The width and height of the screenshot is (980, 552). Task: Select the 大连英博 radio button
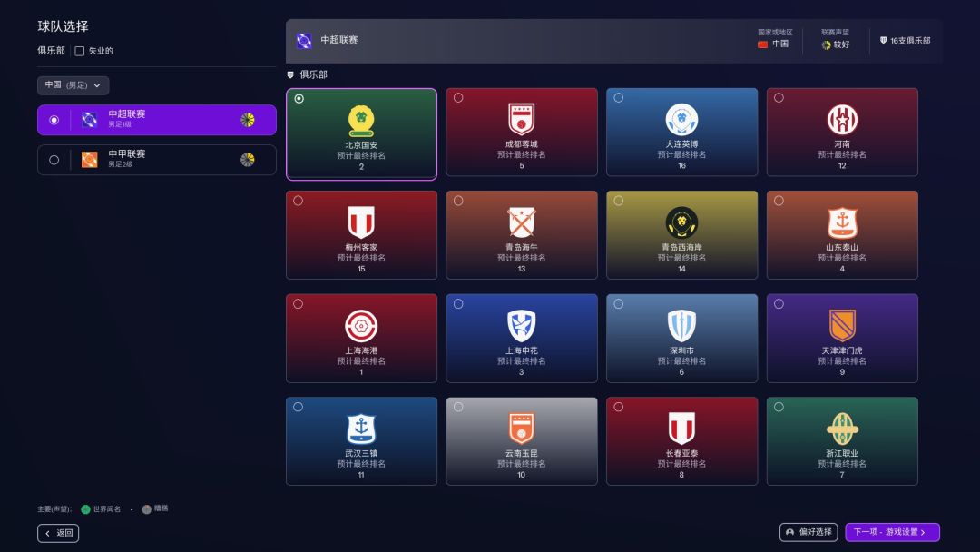619,97
